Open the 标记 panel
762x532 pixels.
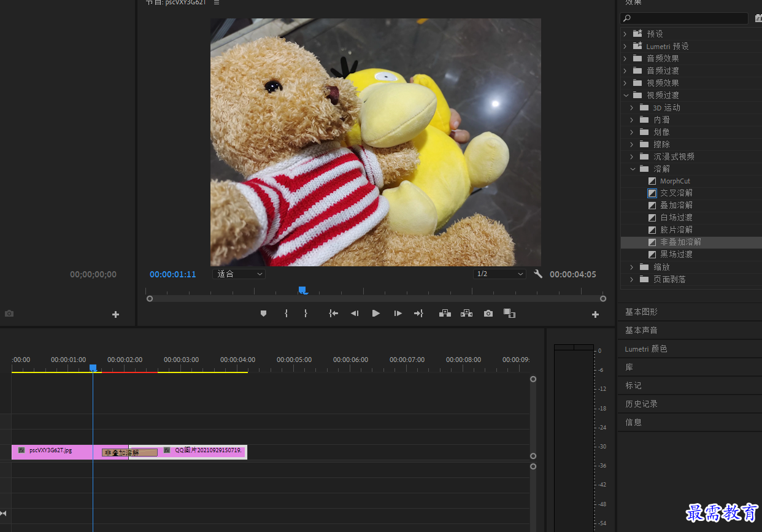coord(633,385)
